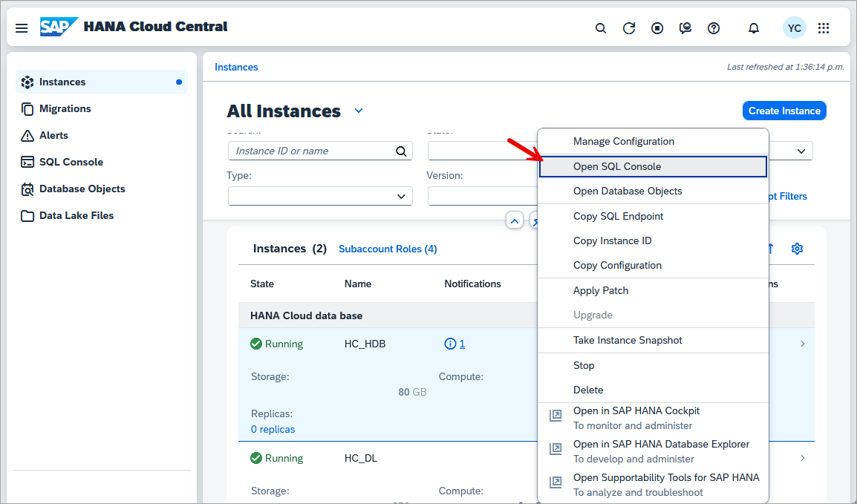Click the green Running status icon for HC_DL
The width and height of the screenshot is (857, 504).
pyautogui.click(x=255, y=458)
